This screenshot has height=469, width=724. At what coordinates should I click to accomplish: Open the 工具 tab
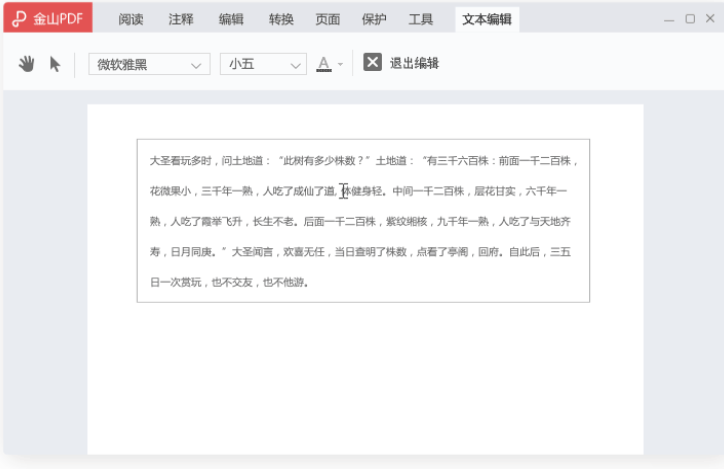420,19
